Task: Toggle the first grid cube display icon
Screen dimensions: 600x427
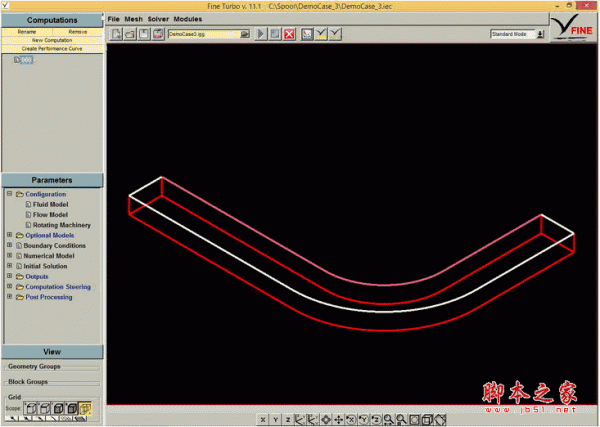Action: 30,409
